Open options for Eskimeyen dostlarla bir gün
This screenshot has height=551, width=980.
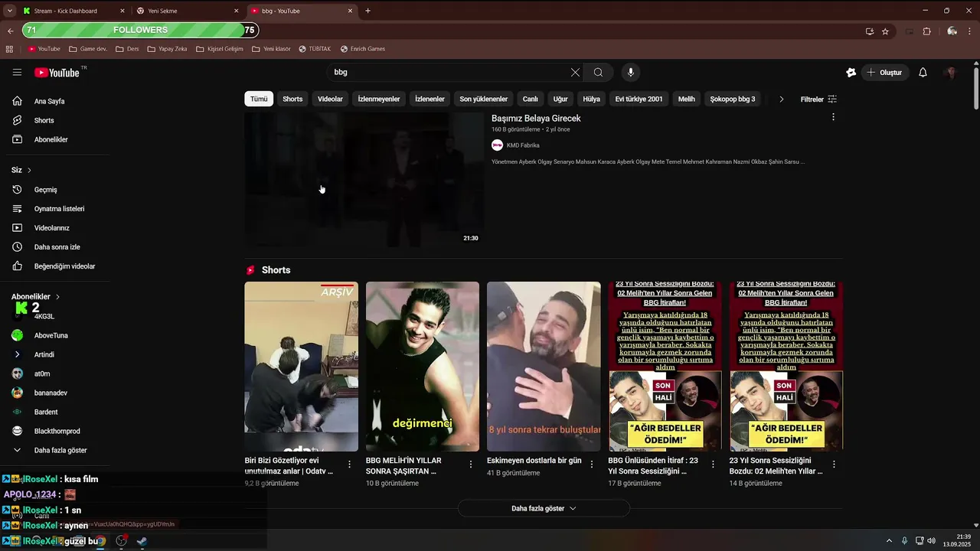click(591, 464)
